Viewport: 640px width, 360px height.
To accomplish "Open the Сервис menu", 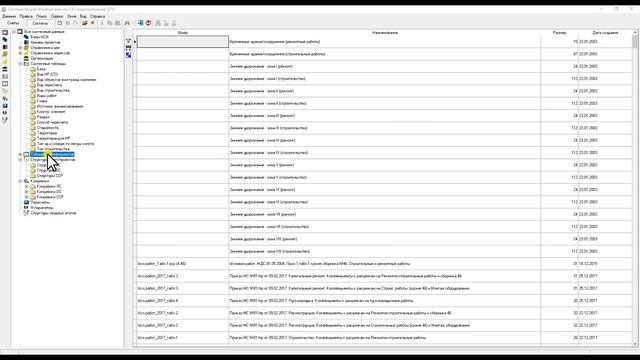I will click(x=57, y=16).
